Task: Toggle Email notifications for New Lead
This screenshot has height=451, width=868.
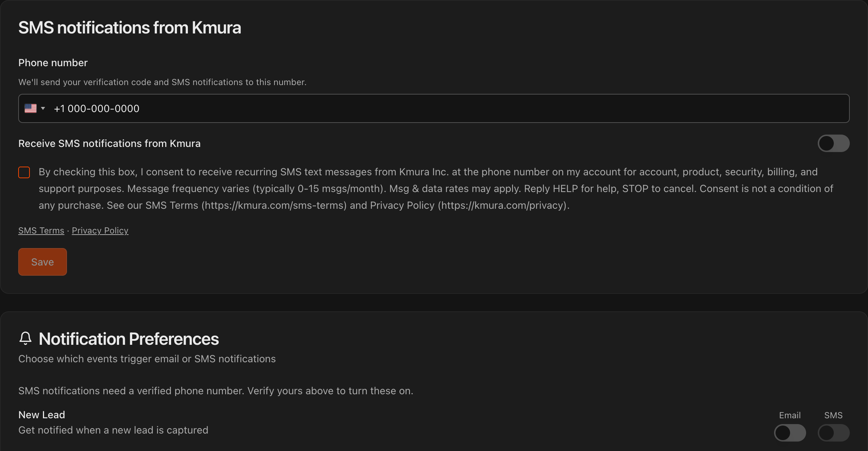Action: tap(790, 433)
